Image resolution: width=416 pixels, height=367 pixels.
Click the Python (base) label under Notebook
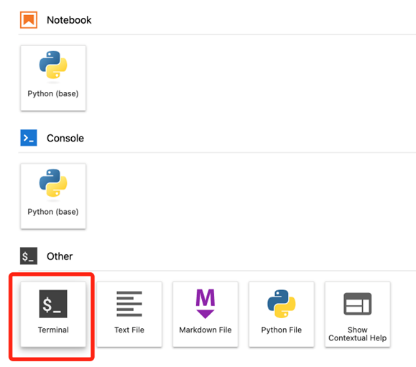(53, 94)
